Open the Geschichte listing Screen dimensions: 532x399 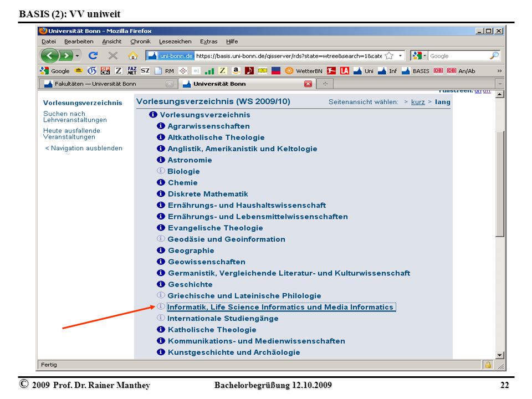[190, 284]
